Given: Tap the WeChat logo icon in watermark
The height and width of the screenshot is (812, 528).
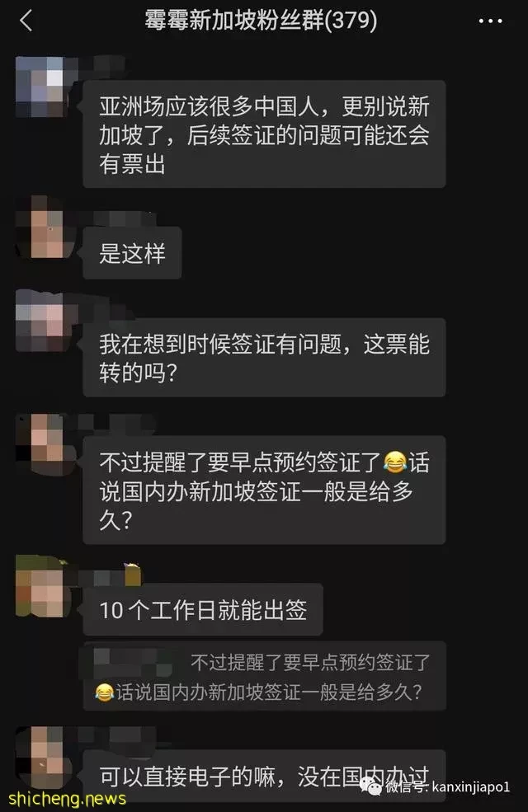Looking at the screenshot, I should tap(371, 787).
